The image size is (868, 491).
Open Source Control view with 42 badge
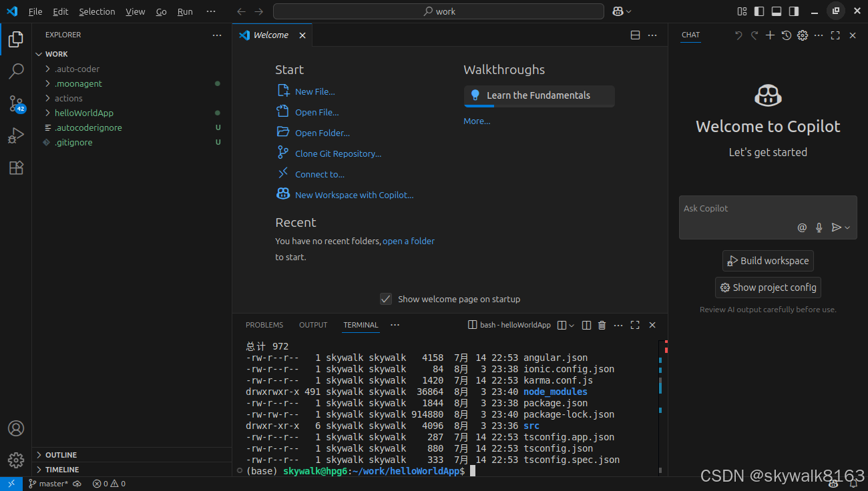(x=16, y=103)
